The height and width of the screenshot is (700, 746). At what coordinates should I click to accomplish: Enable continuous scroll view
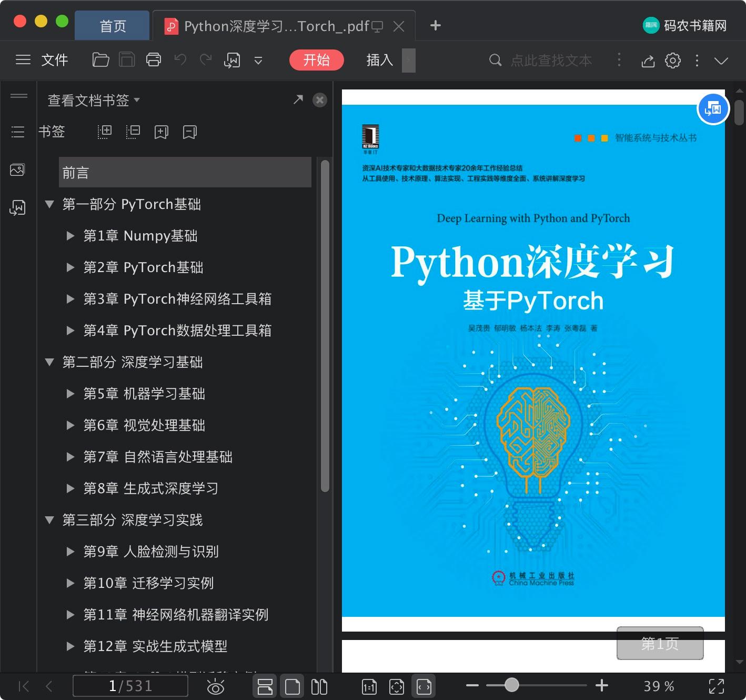pos(265,686)
